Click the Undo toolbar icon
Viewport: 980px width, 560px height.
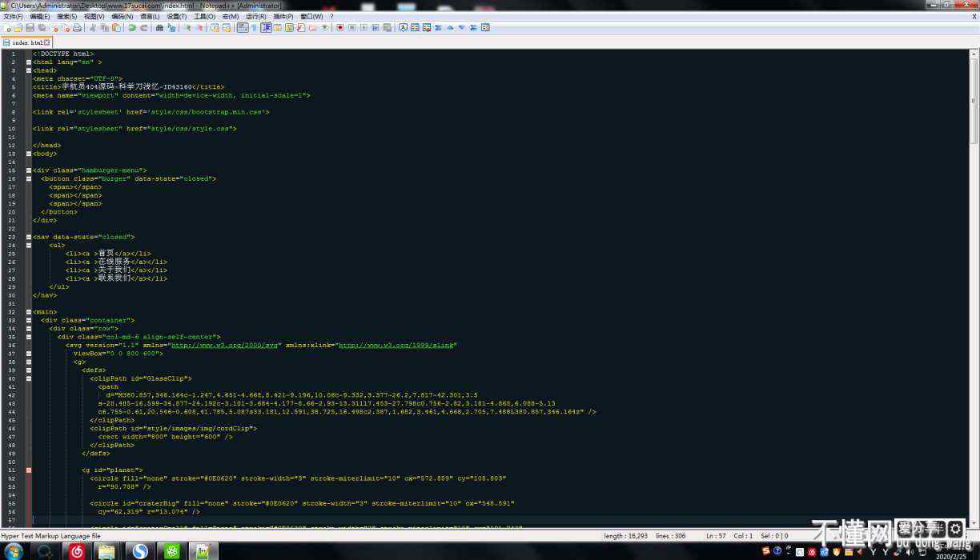click(x=132, y=27)
